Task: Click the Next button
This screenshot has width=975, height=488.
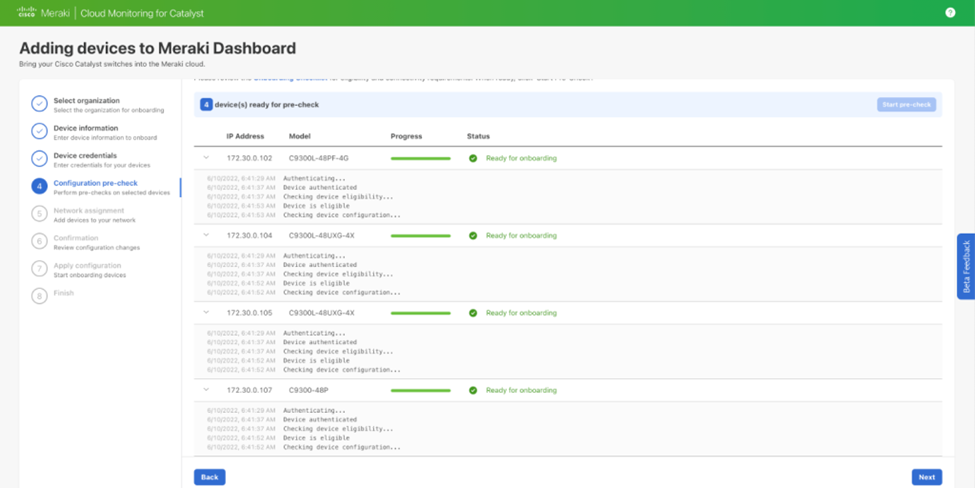Action: (926, 477)
